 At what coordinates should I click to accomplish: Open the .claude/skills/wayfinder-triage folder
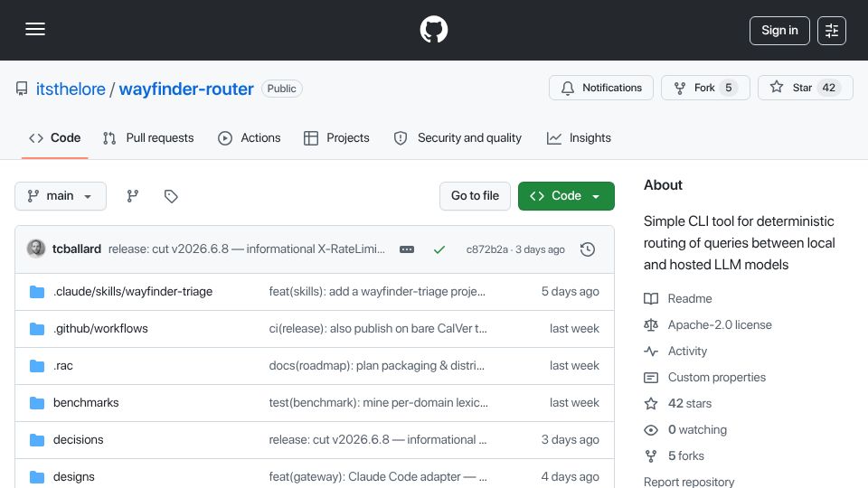point(133,292)
